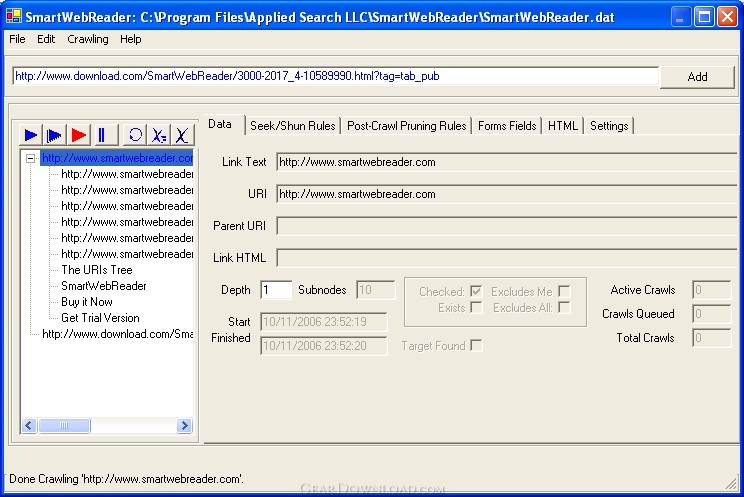The height and width of the screenshot is (497, 744).
Task: Click the circular refresh arrow icon
Action: click(135, 135)
